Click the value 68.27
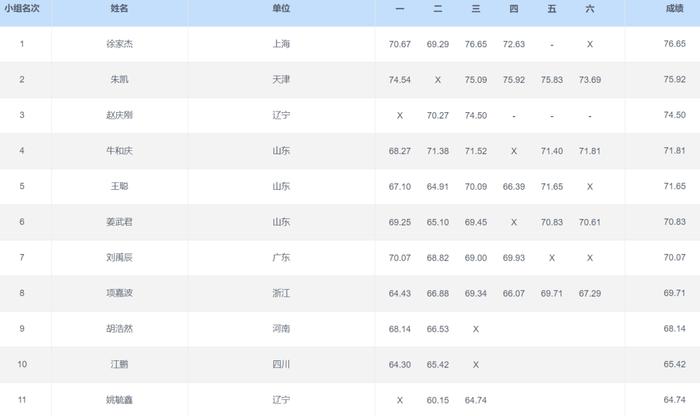 [x=400, y=151]
